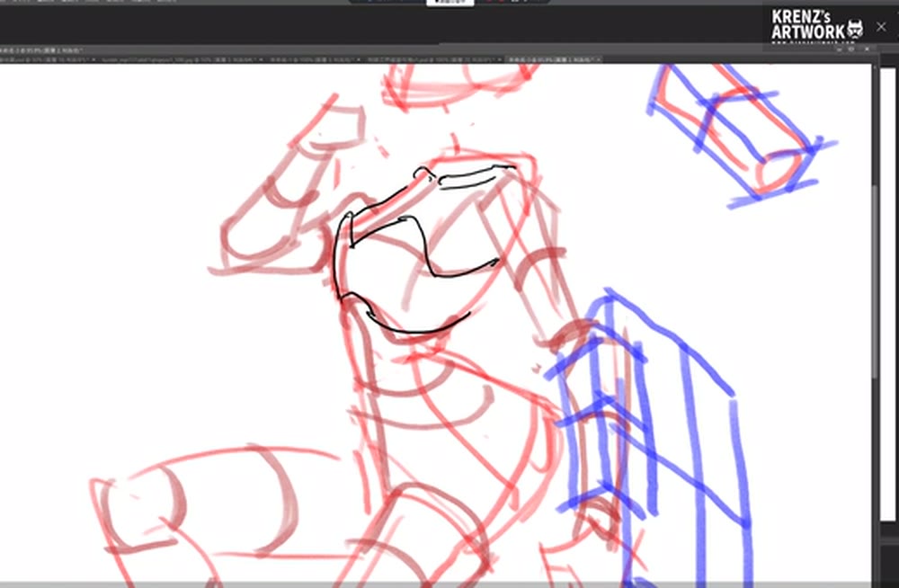Dismiss overlay with X beside KRENZ's ARTWORK logo

pyautogui.click(x=881, y=26)
